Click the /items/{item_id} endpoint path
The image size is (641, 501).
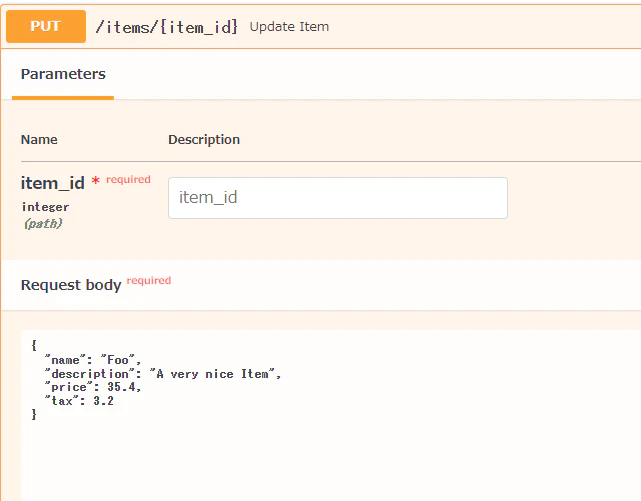166,27
